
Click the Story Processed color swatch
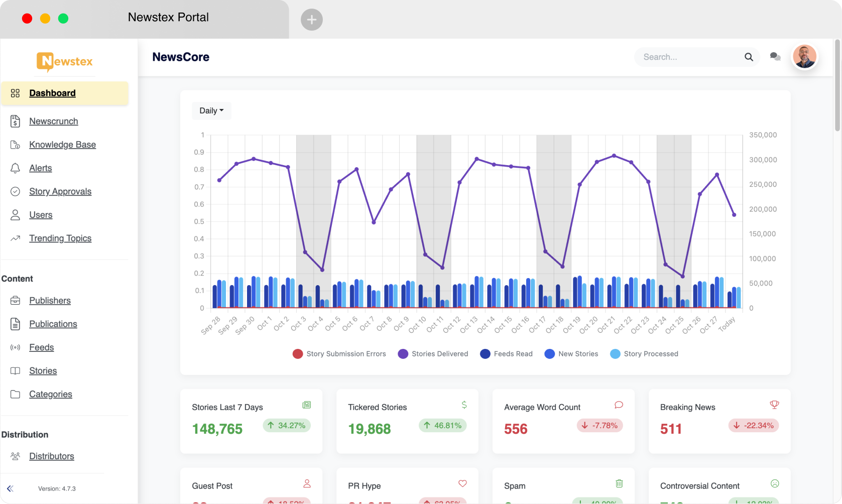pos(615,354)
